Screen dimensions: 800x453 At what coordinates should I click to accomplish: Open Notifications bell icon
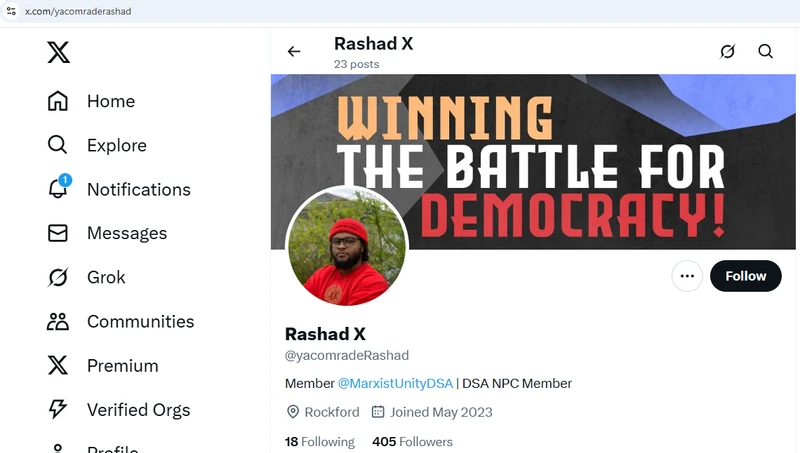click(58, 189)
